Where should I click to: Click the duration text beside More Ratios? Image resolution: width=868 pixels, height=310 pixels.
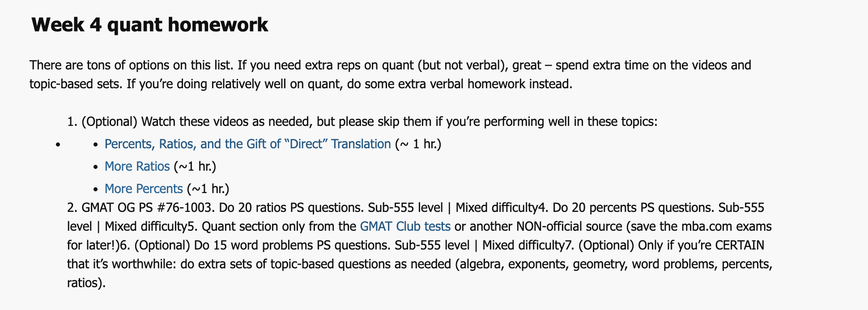point(195,167)
